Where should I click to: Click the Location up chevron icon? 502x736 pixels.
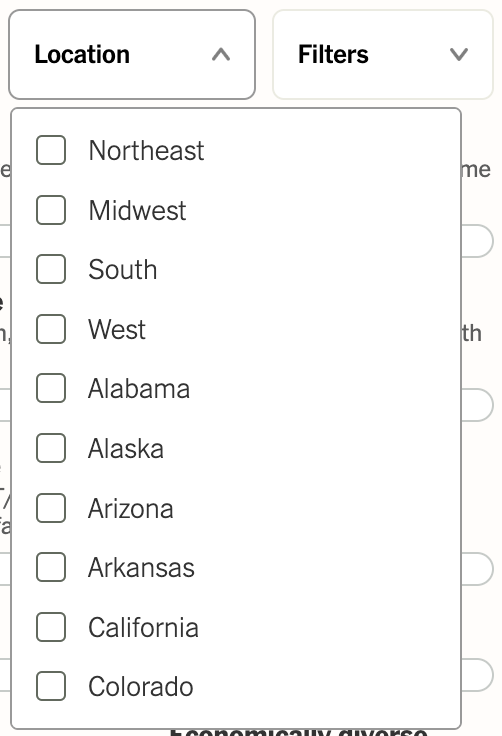pos(221,55)
